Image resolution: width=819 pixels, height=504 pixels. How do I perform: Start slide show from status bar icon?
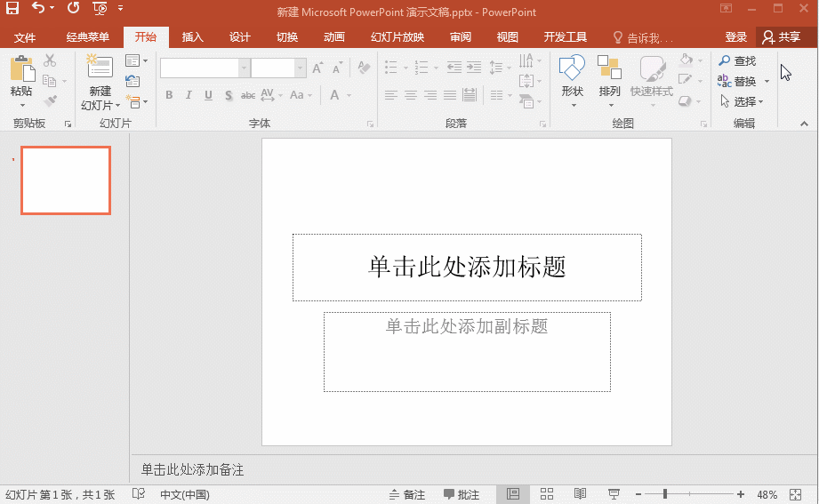click(x=614, y=494)
